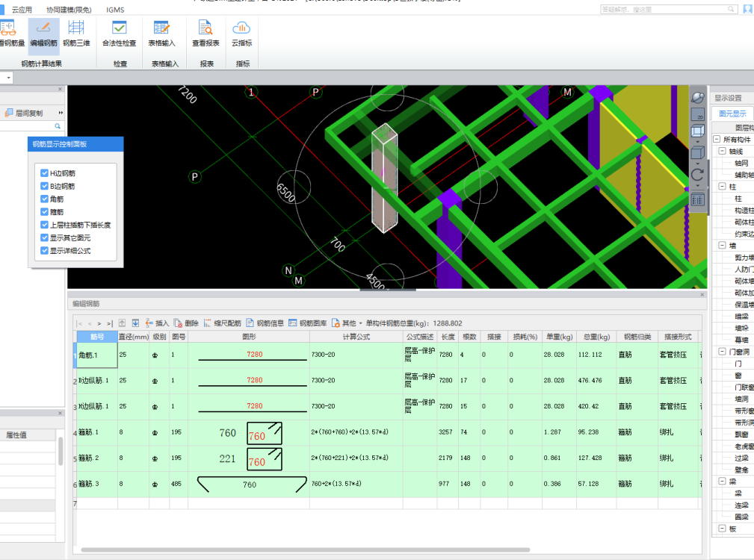This screenshot has height=560, width=754.
Task: Click 760 stirrup shape diagram in 箍筋.1 row
Action: (x=264, y=433)
